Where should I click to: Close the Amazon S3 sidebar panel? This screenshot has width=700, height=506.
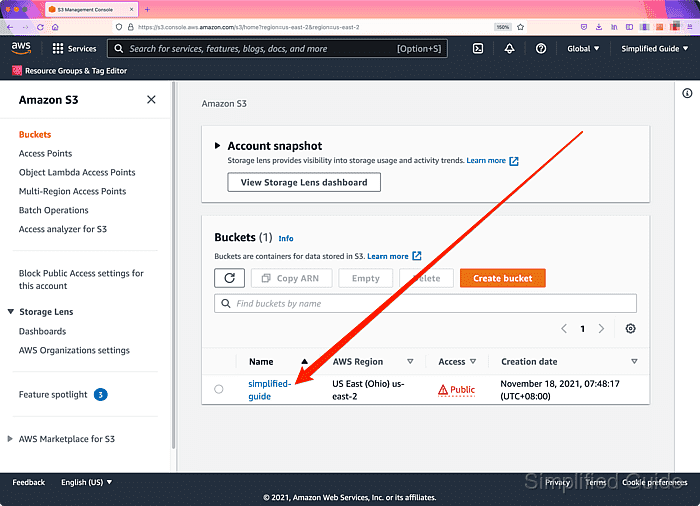151,100
